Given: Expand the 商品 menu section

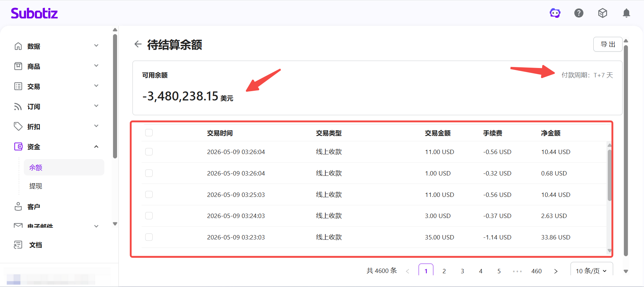Looking at the screenshot, I should pos(96,66).
